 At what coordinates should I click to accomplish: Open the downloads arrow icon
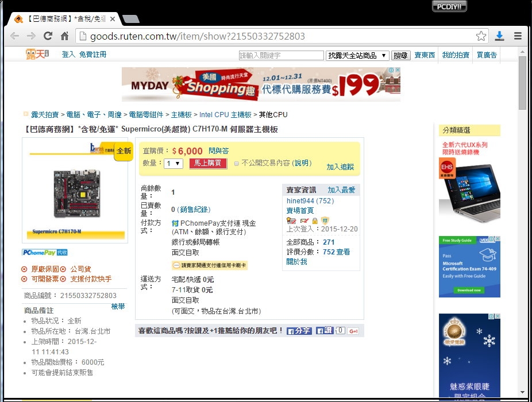click(499, 36)
